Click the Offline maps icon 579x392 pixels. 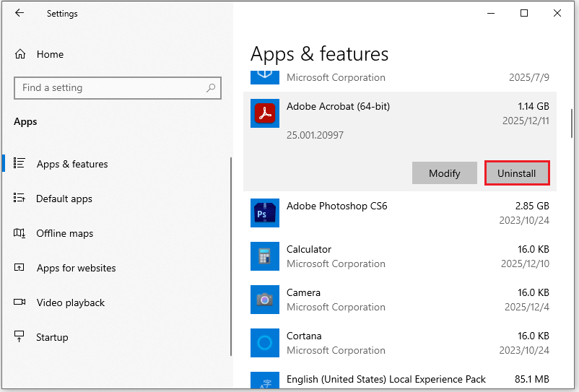coord(19,233)
